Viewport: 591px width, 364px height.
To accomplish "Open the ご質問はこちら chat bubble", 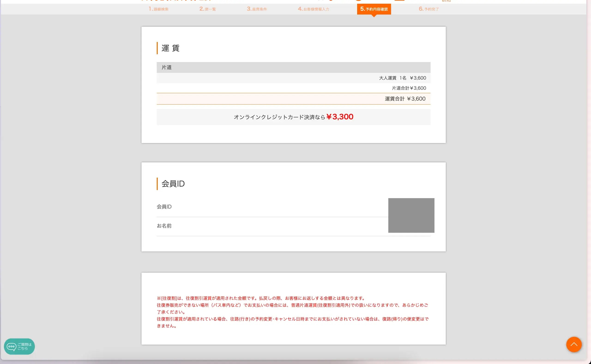I will (x=19, y=346).
